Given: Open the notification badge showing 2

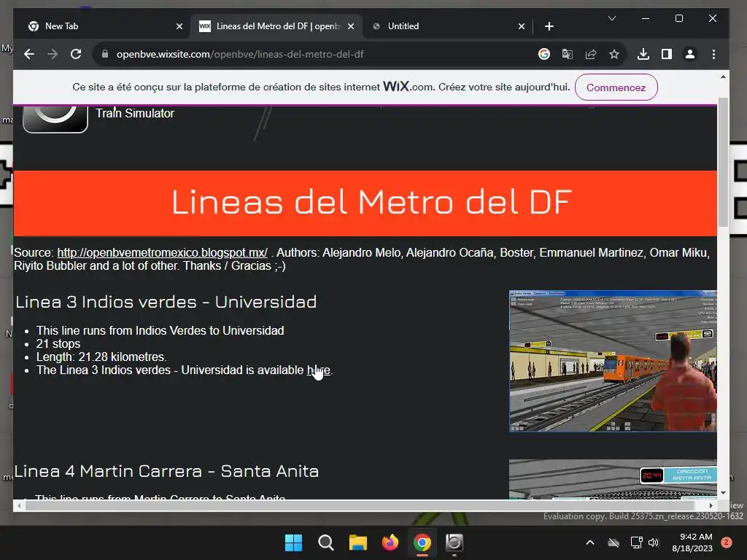Looking at the screenshot, I should [727, 542].
